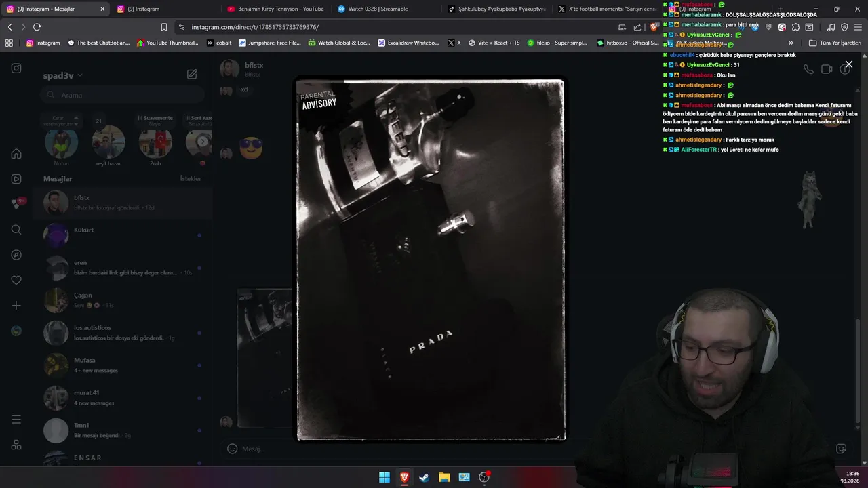Screen dimensions: 868x488
Task: Open profile avatar in left sidebar
Action: coord(16,331)
